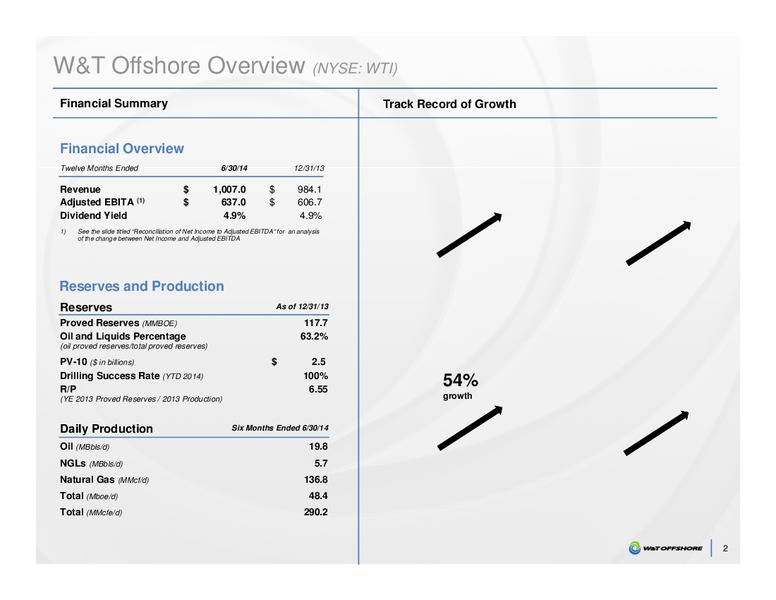Click the proved reserves value 117.7
Viewport: 776px width, 600px height.
point(316,323)
